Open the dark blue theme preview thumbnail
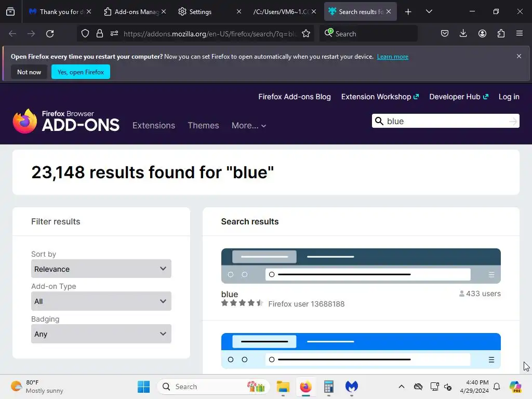532x399 pixels. click(x=361, y=266)
